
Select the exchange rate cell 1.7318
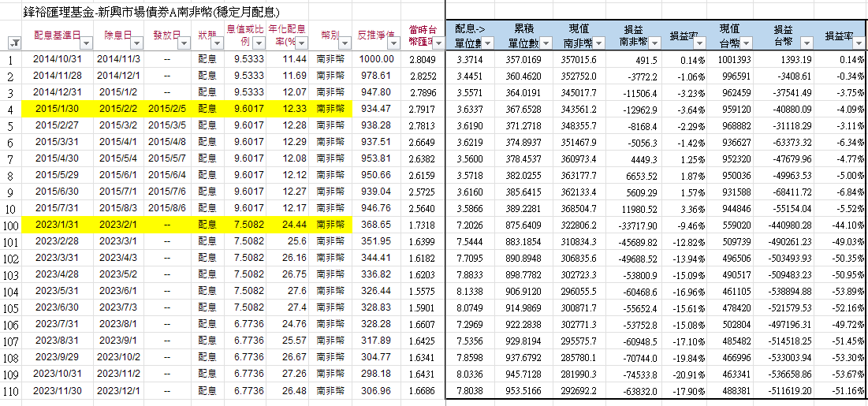click(x=423, y=225)
